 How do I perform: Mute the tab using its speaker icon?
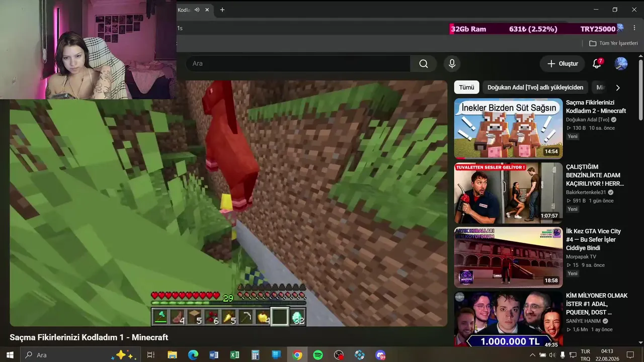pyautogui.click(x=197, y=10)
